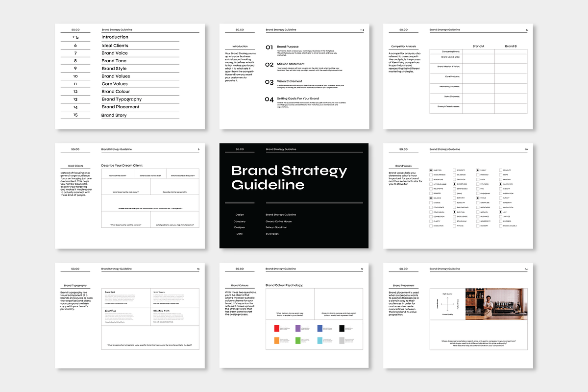The width and height of the screenshot is (588, 392).
Task: Select 'Brand Story' in the contents list
Action: [114, 115]
